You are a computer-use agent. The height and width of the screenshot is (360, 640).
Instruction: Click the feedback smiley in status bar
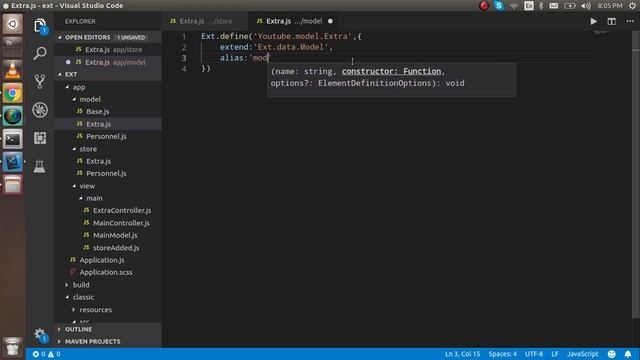611,354
